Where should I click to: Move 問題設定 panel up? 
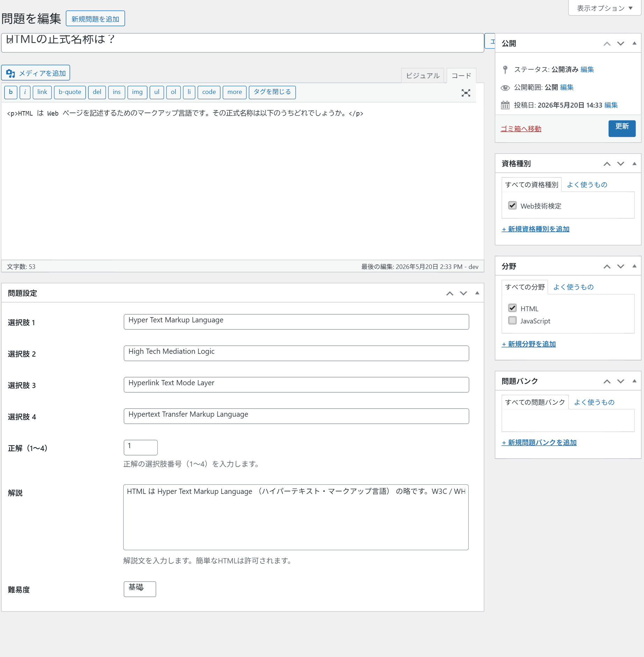tap(450, 293)
